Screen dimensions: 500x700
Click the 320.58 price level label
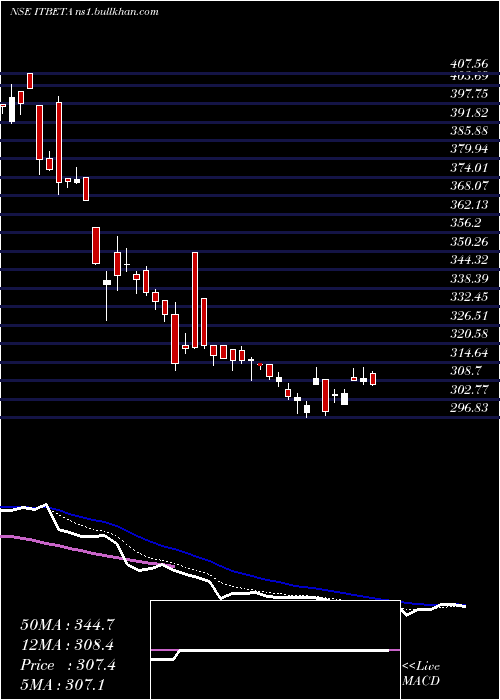[469, 333]
